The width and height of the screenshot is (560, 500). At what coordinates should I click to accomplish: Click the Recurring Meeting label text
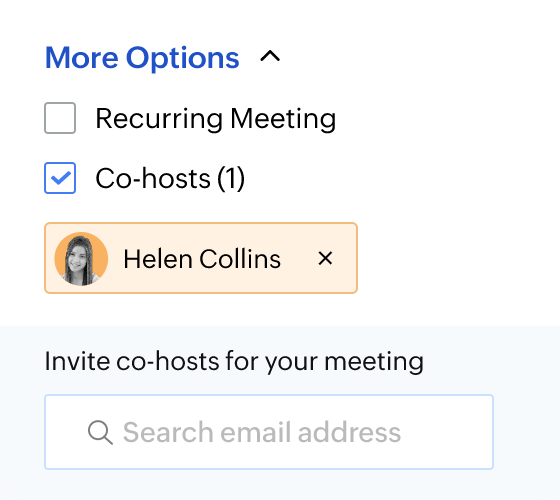(215, 119)
